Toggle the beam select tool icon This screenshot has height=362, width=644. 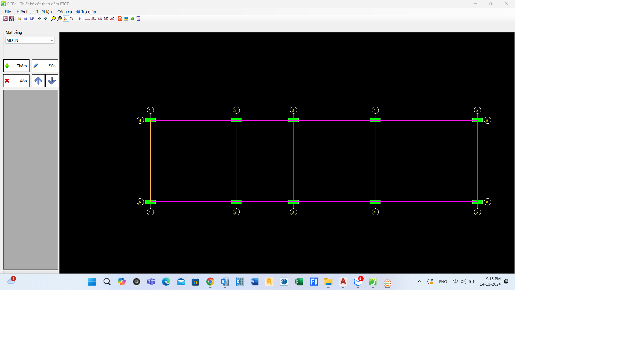point(66,19)
